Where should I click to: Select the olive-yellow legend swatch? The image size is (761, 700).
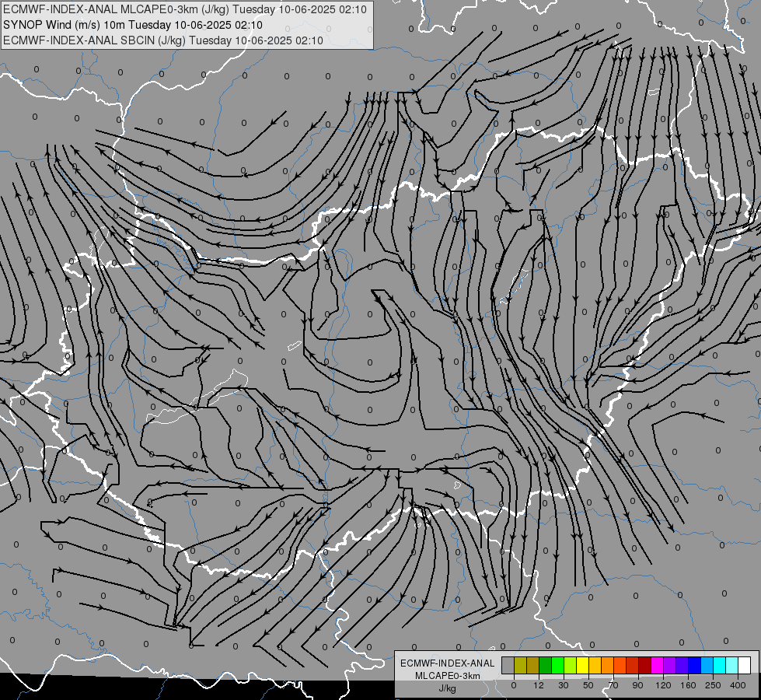click(x=520, y=665)
